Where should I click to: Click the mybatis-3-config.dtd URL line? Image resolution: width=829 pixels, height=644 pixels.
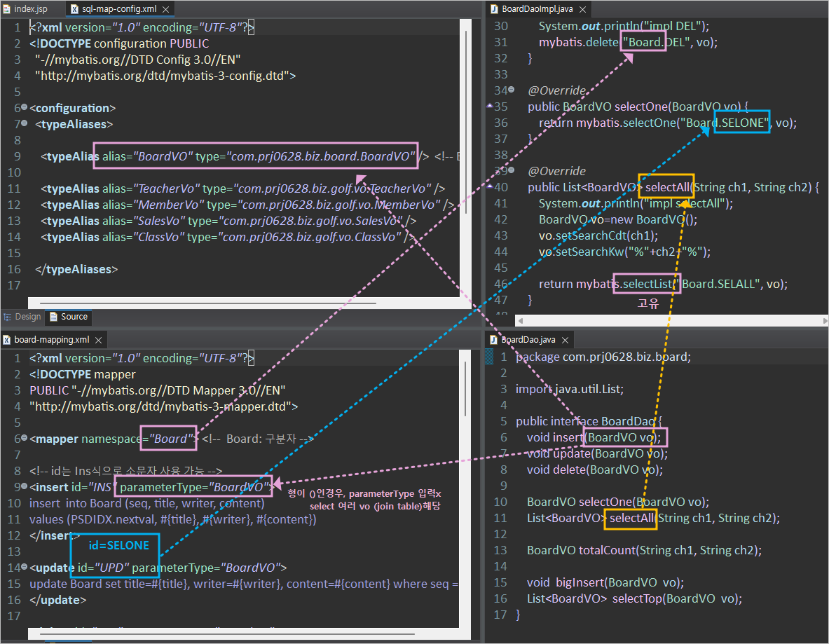(x=165, y=76)
